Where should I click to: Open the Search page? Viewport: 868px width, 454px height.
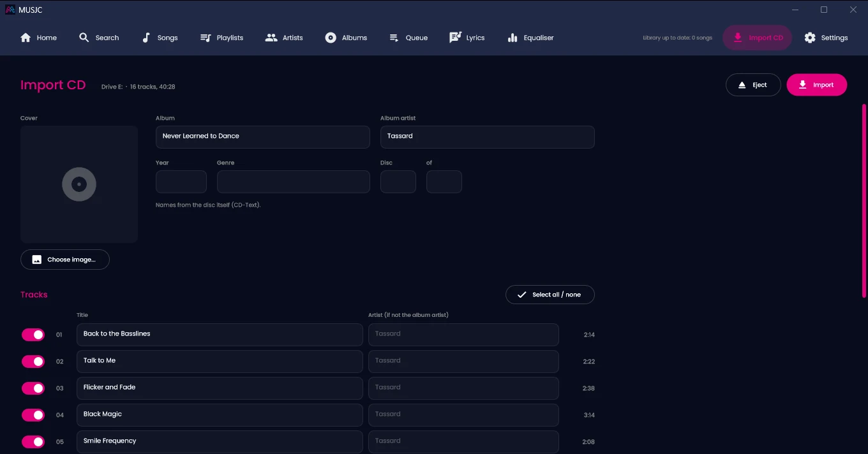99,38
